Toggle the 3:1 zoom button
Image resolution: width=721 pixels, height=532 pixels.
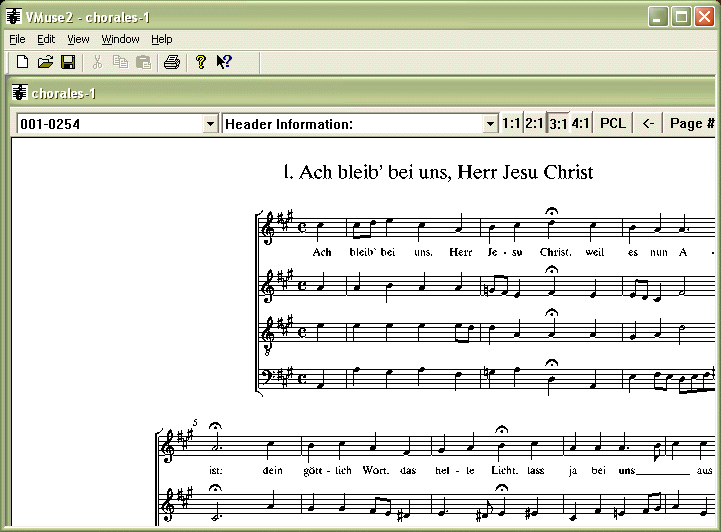[558, 123]
